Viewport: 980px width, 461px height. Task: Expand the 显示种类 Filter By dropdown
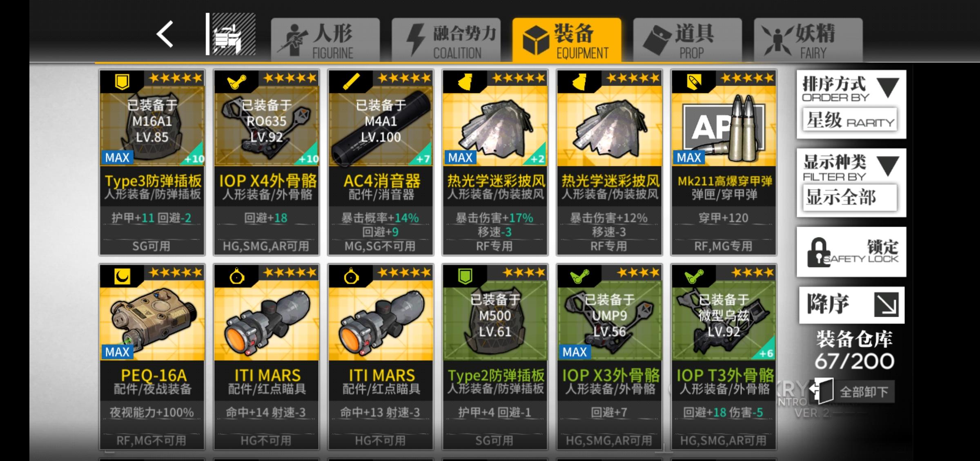tap(851, 166)
